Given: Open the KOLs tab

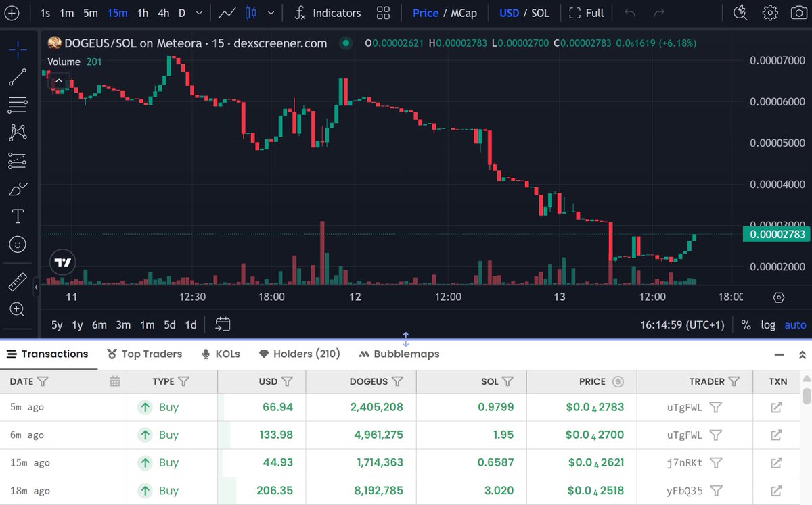Looking at the screenshot, I should click(221, 354).
